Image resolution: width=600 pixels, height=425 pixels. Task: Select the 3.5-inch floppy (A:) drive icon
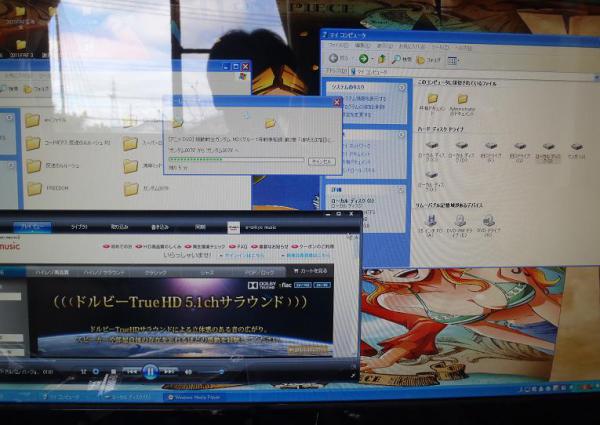click(431, 220)
